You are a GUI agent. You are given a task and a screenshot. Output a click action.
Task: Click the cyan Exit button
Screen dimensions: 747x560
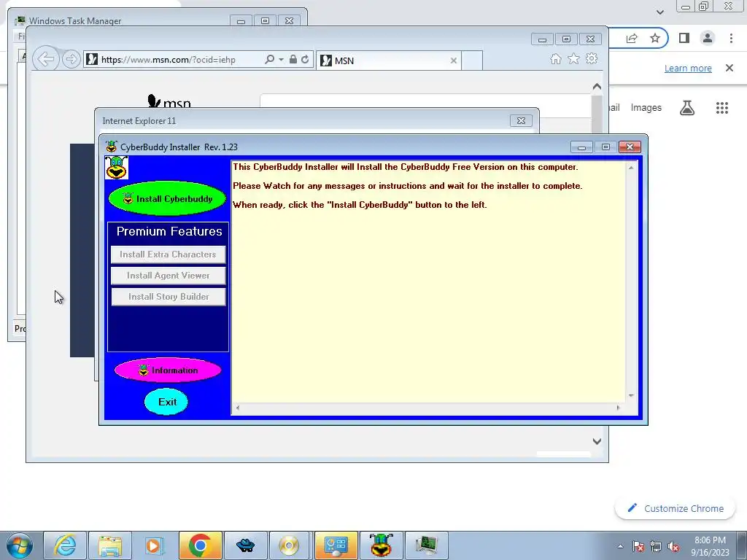click(x=166, y=402)
